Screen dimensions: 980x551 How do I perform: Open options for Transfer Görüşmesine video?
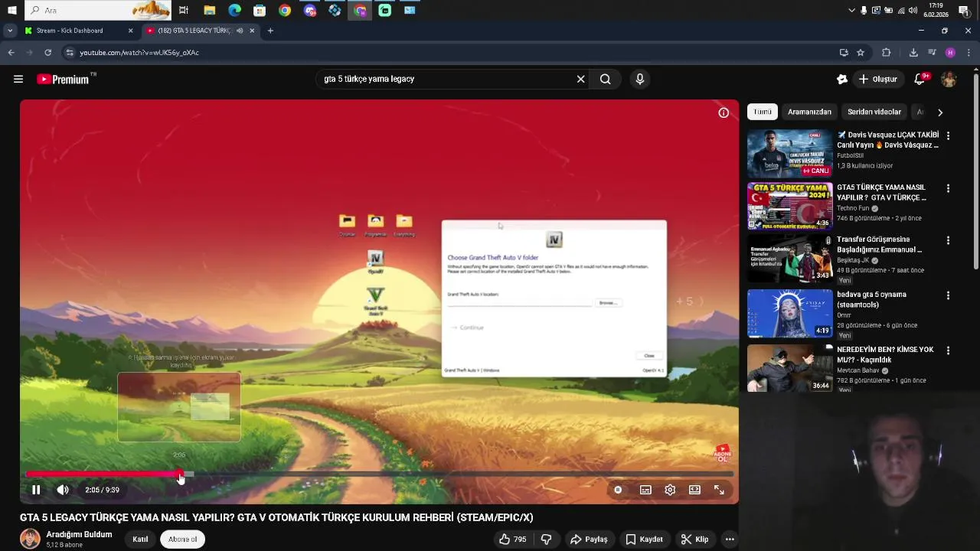point(948,240)
